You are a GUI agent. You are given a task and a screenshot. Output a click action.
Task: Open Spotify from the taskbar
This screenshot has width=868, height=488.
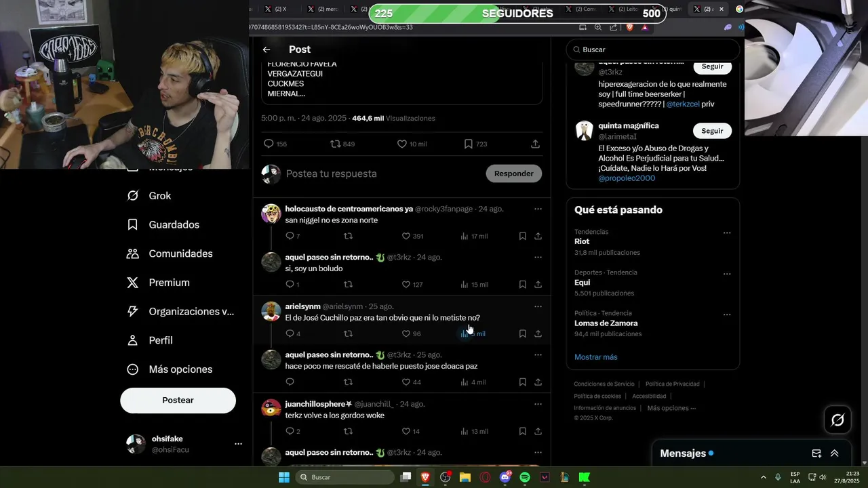pyautogui.click(x=525, y=477)
